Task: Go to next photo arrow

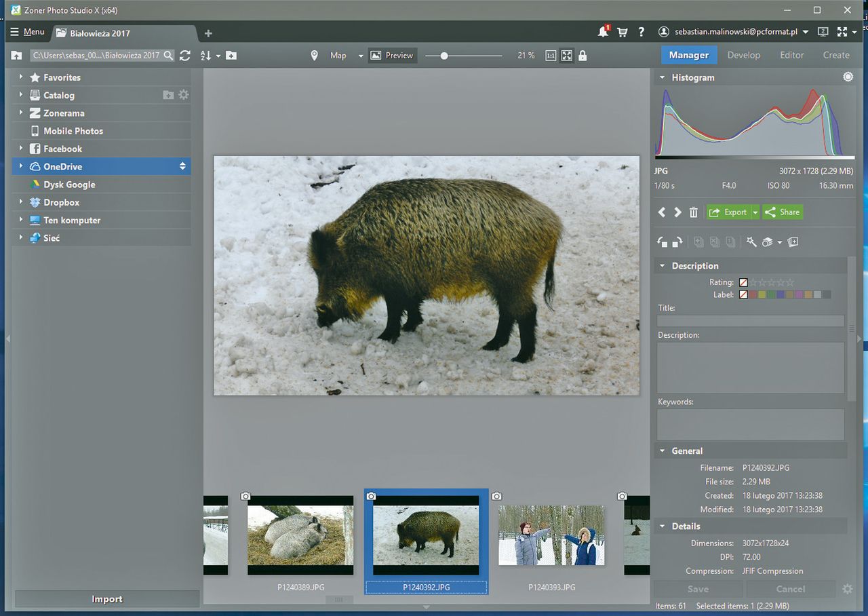Action: [x=677, y=212]
